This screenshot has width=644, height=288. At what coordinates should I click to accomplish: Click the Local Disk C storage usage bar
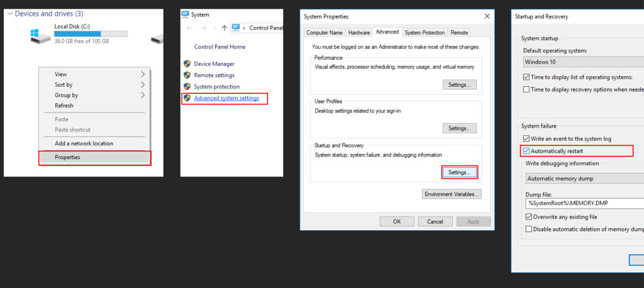coord(91,33)
